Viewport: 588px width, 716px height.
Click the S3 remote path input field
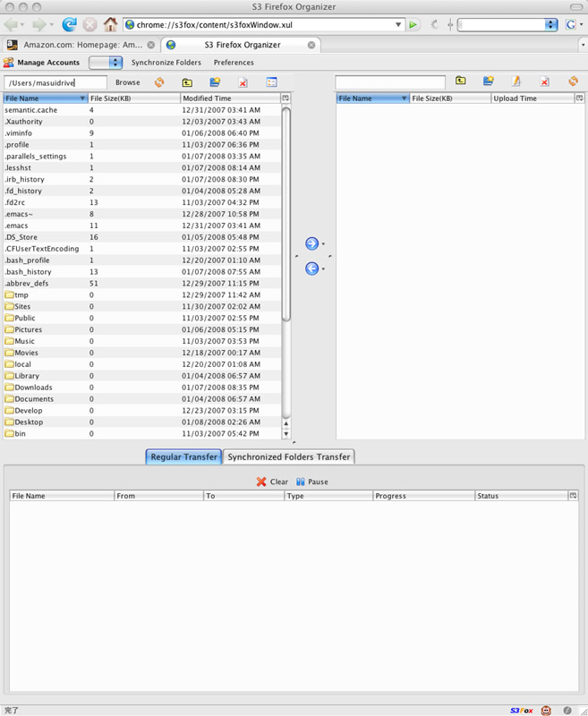pyautogui.click(x=390, y=82)
